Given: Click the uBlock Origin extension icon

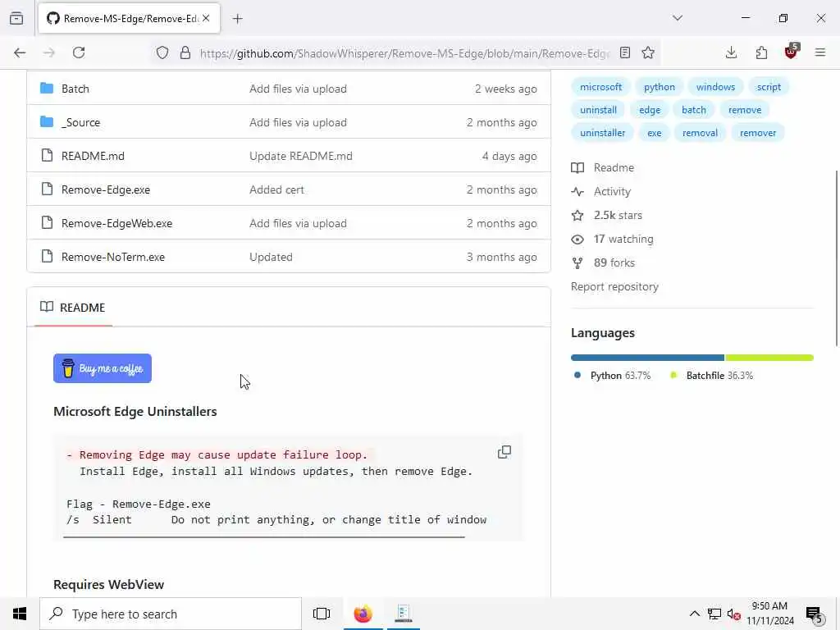Looking at the screenshot, I should pyautogui.click(x=792, y=52).
